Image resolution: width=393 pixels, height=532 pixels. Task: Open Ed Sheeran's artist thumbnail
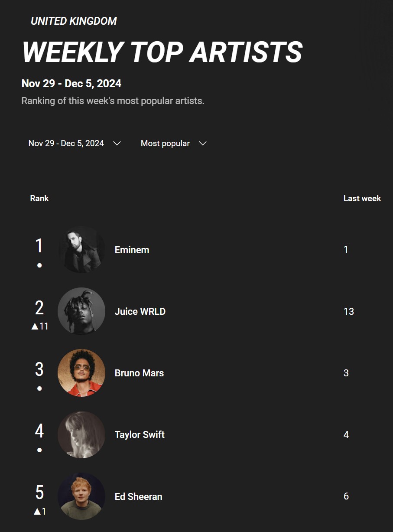pos(81,496)
